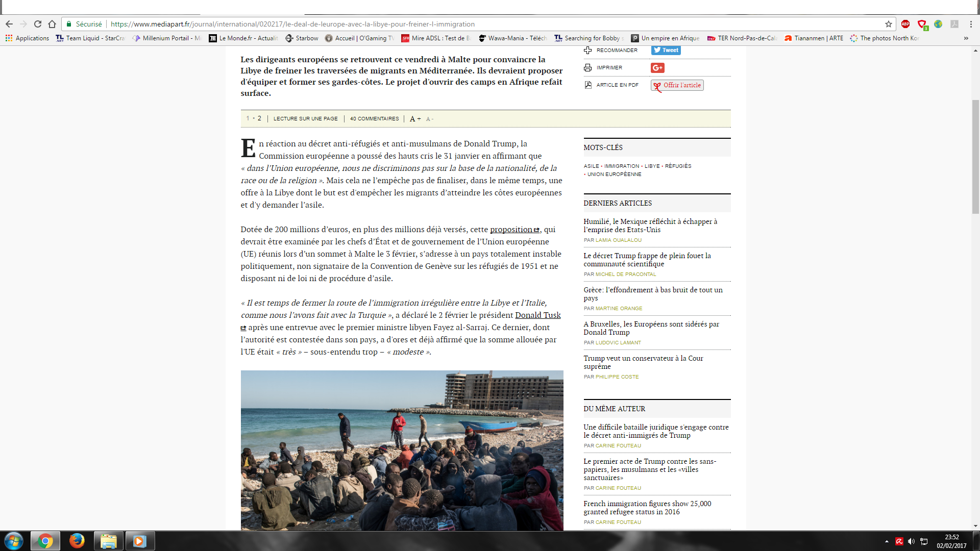
Task: Open Chrome three-dot menu
Action: pyautogui.click(x=971, y=24)
